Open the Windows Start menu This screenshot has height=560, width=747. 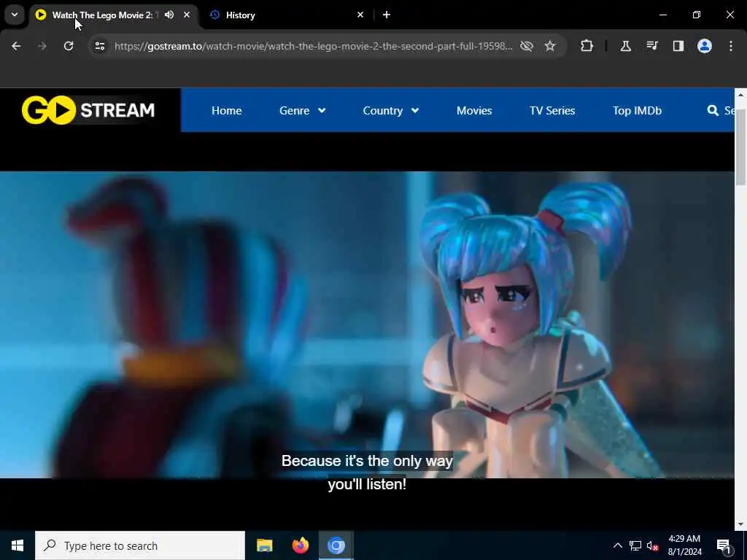(18, 545)
